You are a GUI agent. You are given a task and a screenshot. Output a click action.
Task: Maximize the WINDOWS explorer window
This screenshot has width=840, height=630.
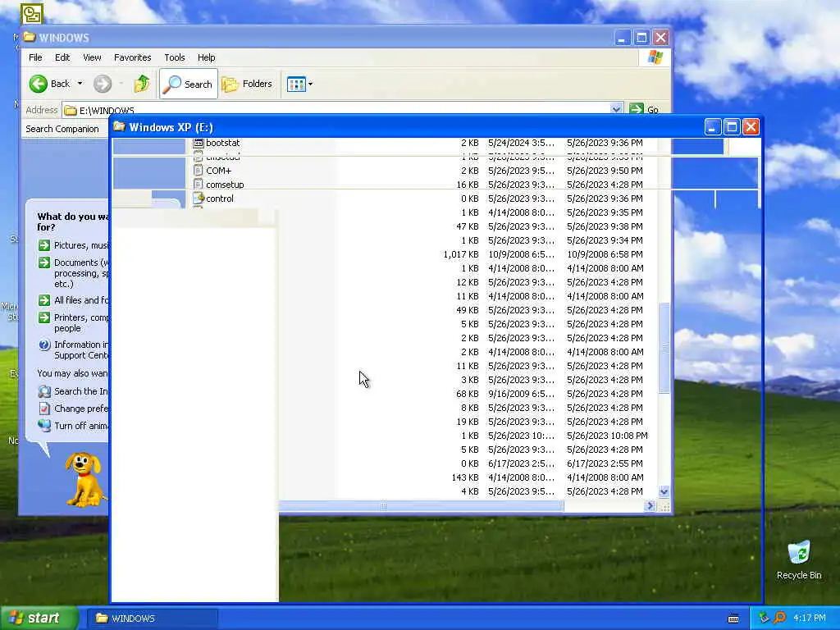click(x=641, y=38)
